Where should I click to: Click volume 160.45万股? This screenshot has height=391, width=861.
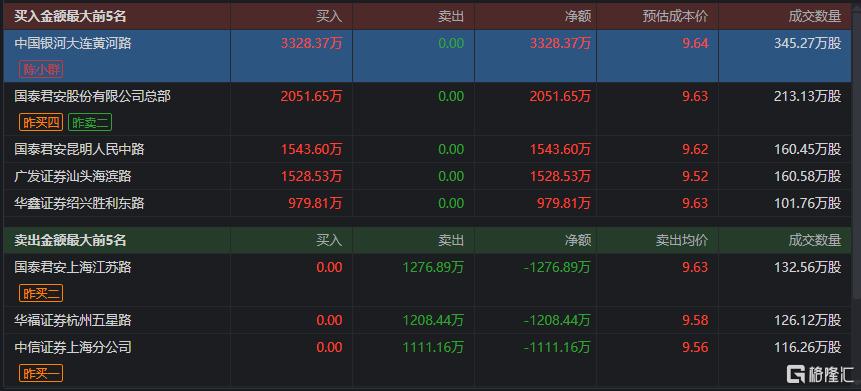pos(807,149)
